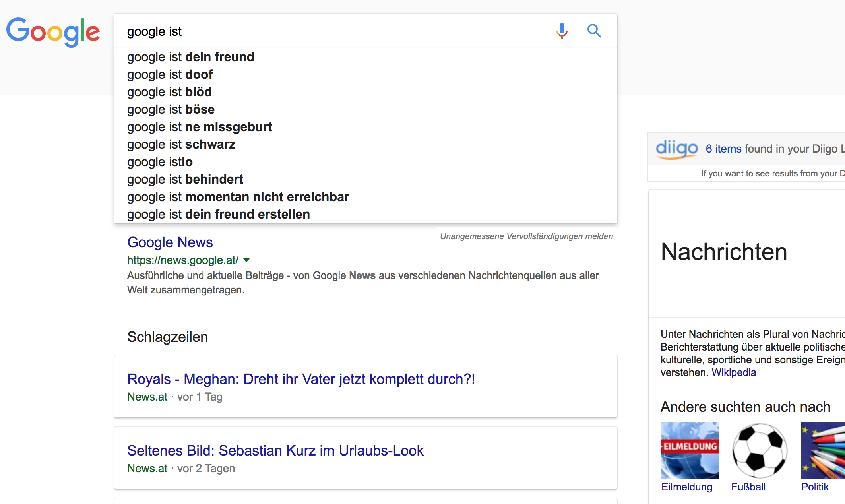Choose "google ist momentan nicht erreichbar" suggestion
This screenshot has width=845, height=504.
pyautogui.click(x=238, y=197)
